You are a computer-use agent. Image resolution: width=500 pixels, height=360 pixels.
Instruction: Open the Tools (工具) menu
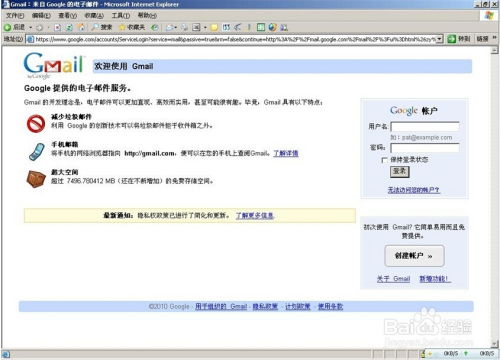(x=120, y=16)
